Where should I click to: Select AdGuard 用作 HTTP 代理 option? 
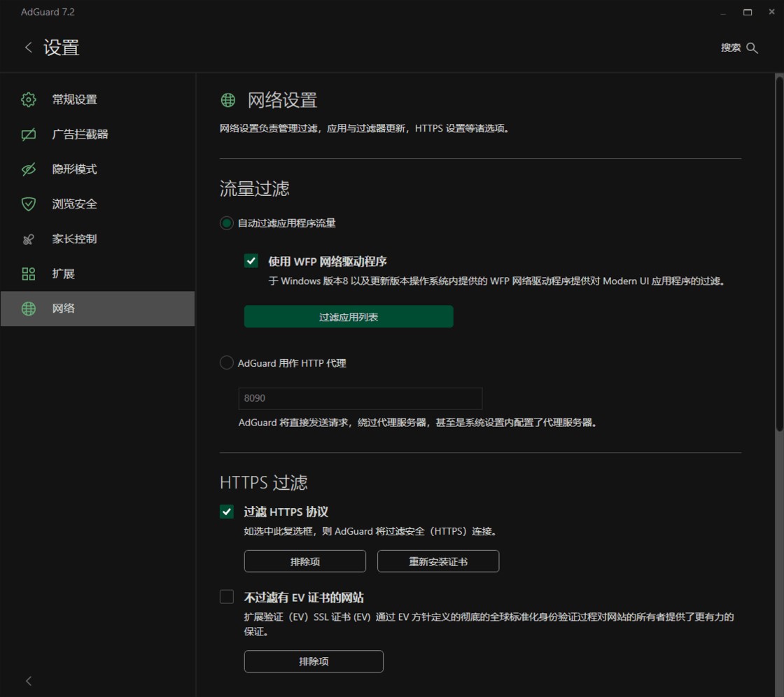pos(226,362)
